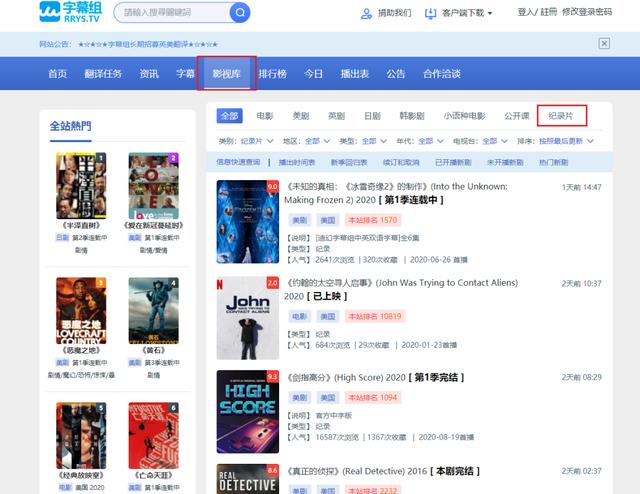640x494 pixels.
Task: Click the client download icon
Action: [431, 13]
